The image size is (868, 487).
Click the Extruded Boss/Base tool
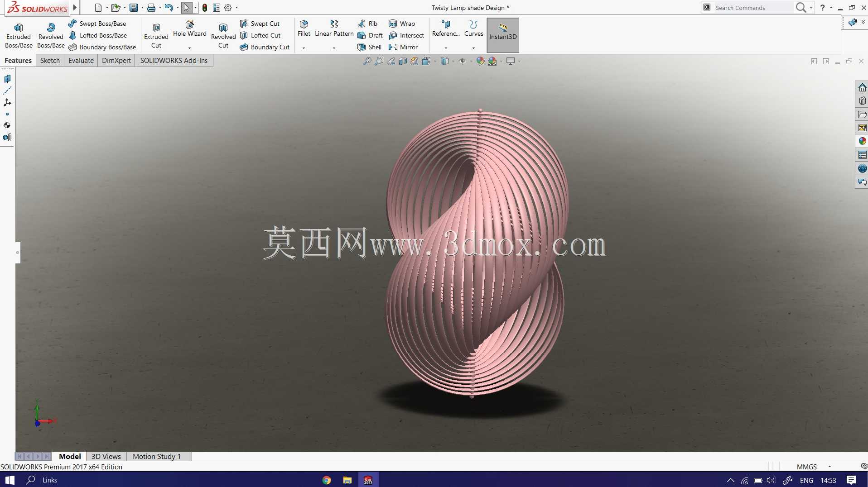click(19, 35)
